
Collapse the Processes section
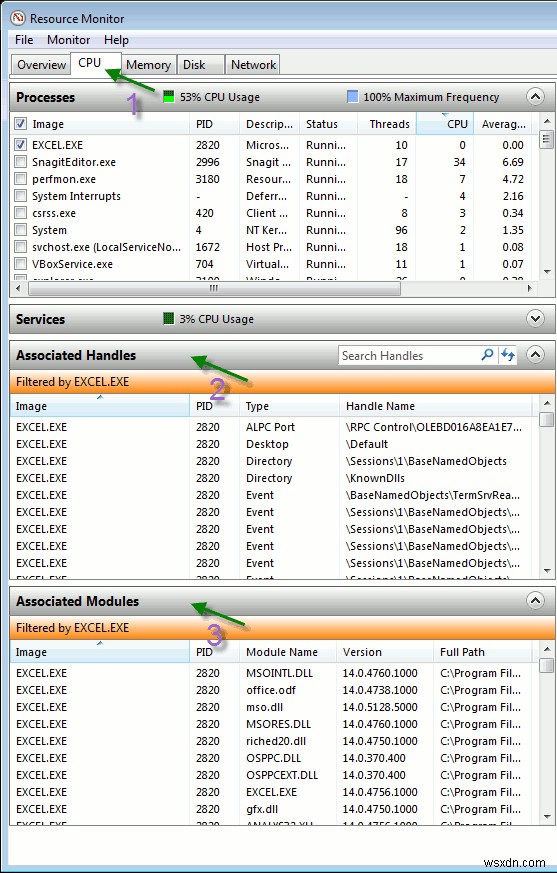535,97
